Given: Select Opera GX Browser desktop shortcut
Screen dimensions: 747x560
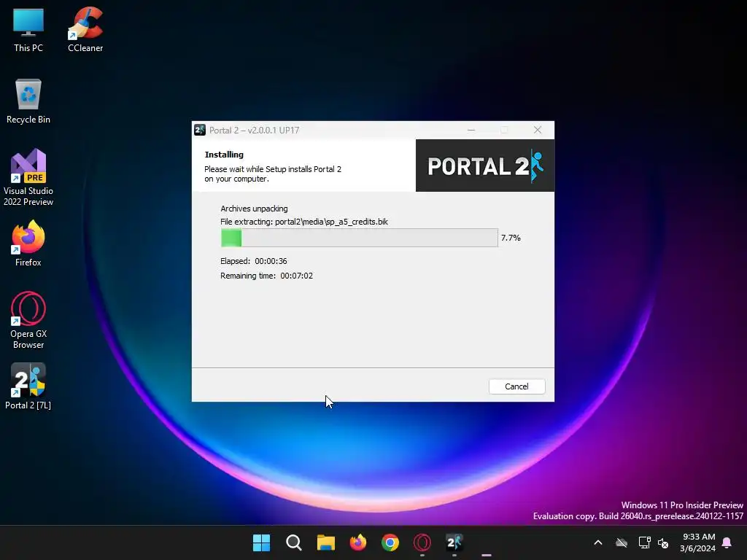Looking at the screenshot, I should point(28,320).
